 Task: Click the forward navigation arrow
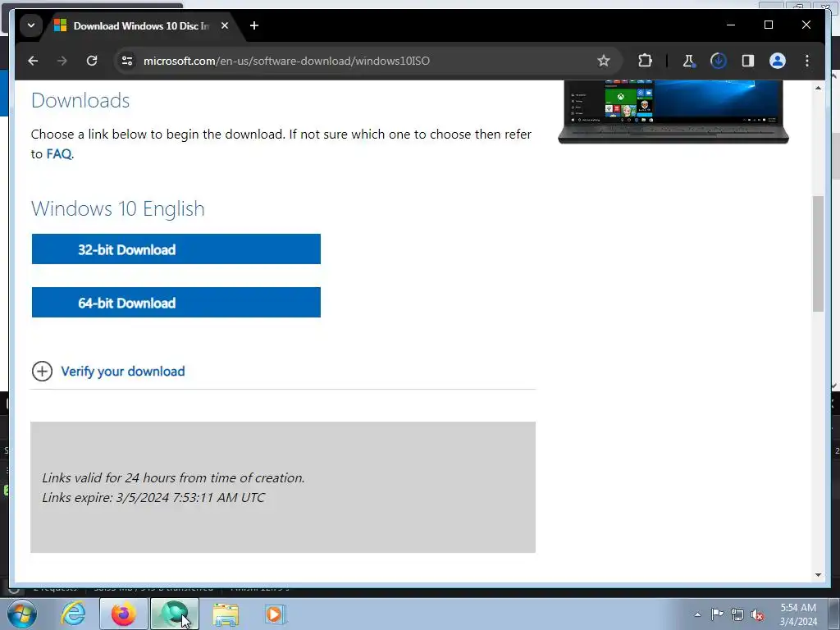click(x=62, y=61)
